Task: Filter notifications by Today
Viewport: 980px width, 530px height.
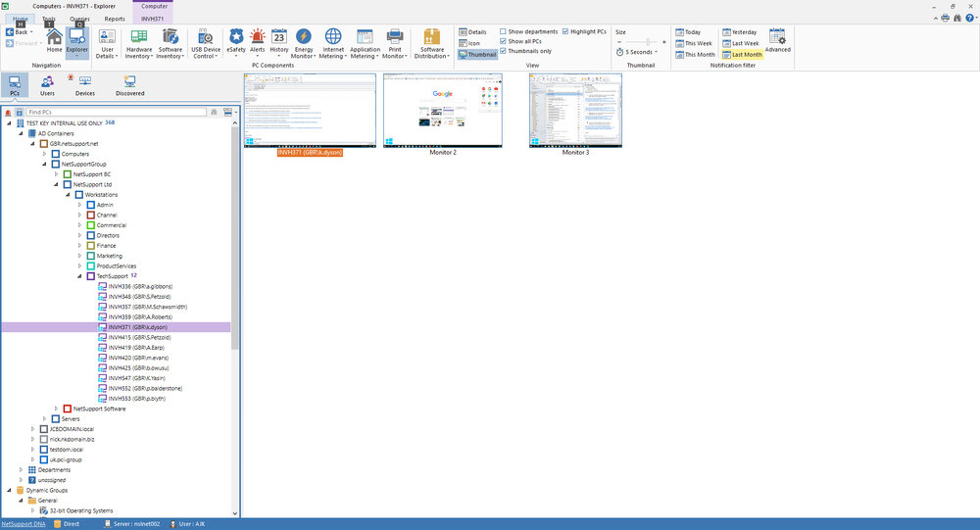Action: pos(688,32)
